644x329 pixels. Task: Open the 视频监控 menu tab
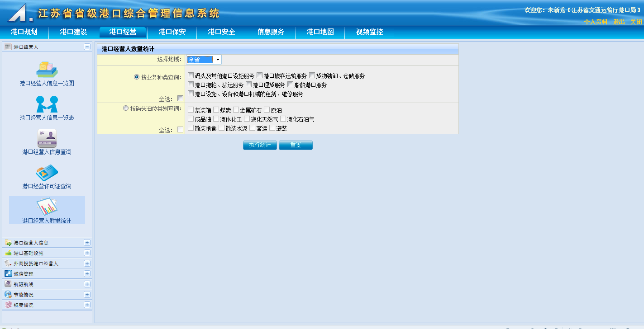(x=369, y=32)
